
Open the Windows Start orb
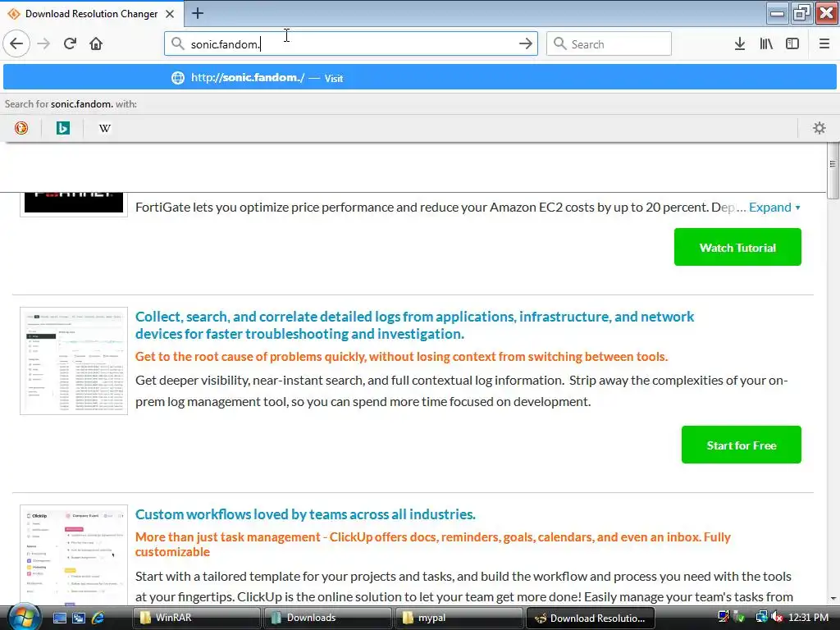pos(24,618)
